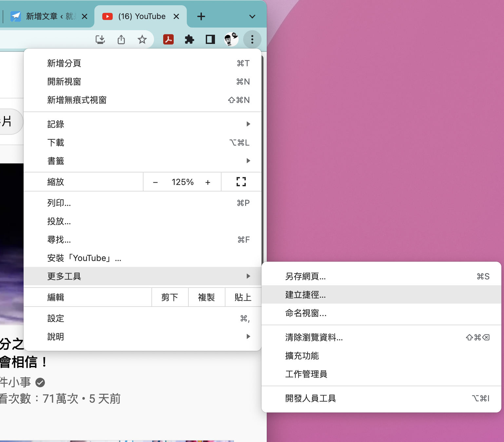Select 命名視窗... in submenu
504x442 pixels.
[x=381, y=313]
